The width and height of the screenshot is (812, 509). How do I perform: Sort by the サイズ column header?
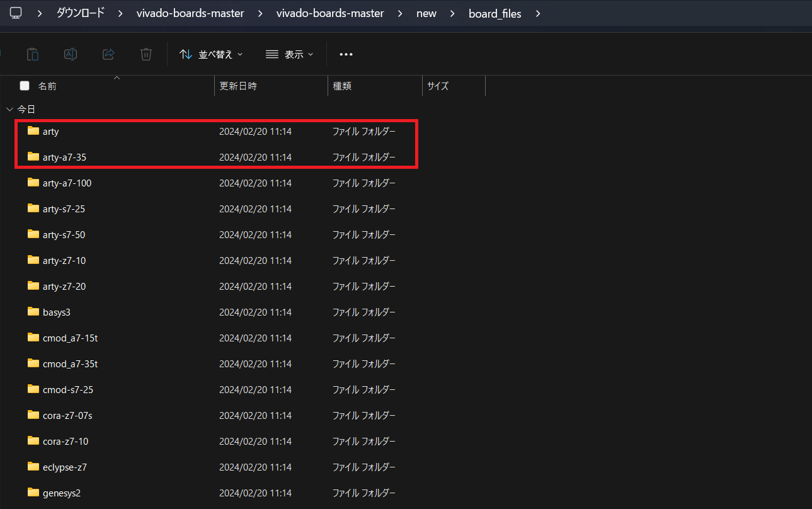[x=438, y=86]
